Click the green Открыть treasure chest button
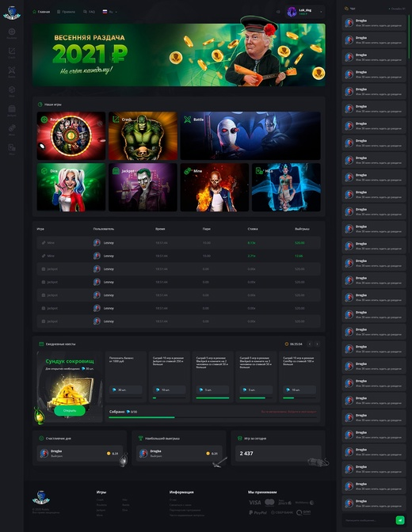The width and height of the screenshot is (412, 532). 70,411
